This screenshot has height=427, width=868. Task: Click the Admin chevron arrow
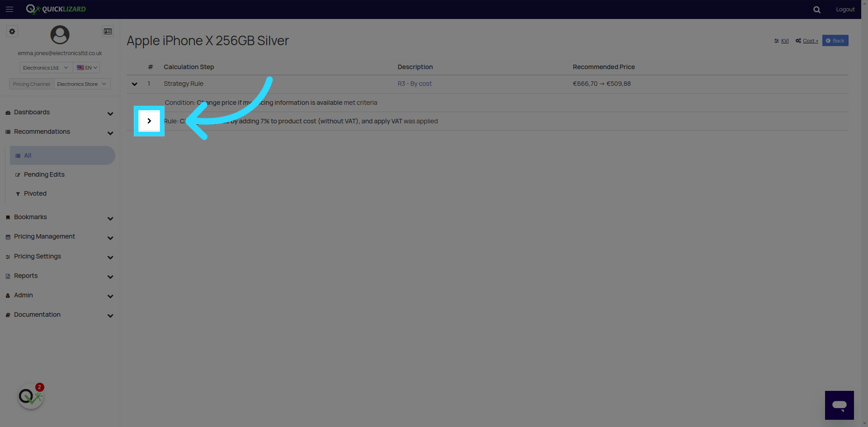[110, 296]
